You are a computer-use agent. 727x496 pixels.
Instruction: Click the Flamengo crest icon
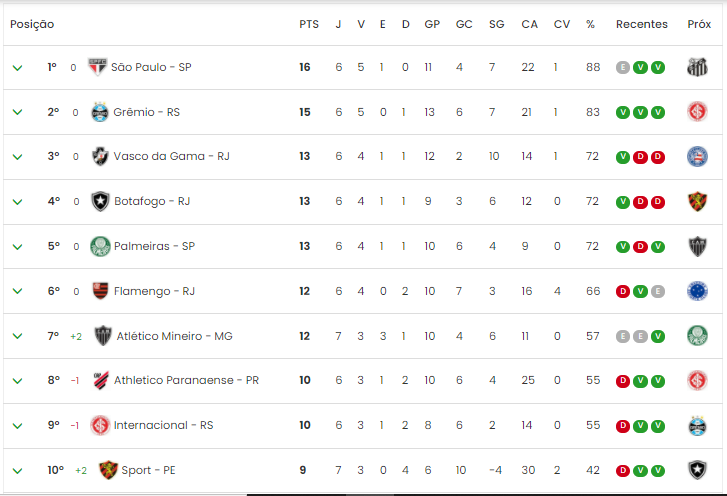click(x=100, y=291)
